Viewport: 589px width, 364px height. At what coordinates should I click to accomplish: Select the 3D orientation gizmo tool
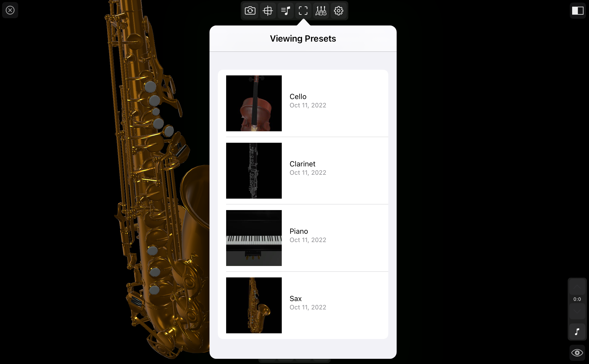pyautogui.click(x=268, y=11)
